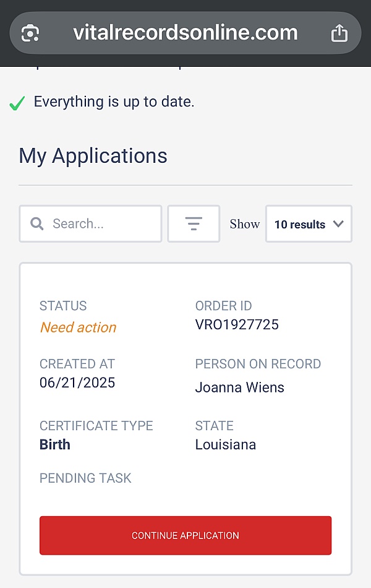Click the Louisiana state value
This screenshot has width=371, height=588.
click(226, 444)
